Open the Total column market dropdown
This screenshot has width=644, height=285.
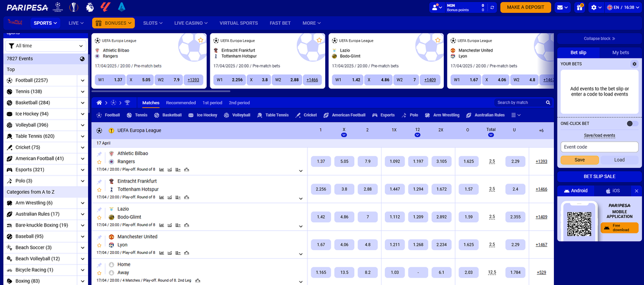(x=491, y=135)
